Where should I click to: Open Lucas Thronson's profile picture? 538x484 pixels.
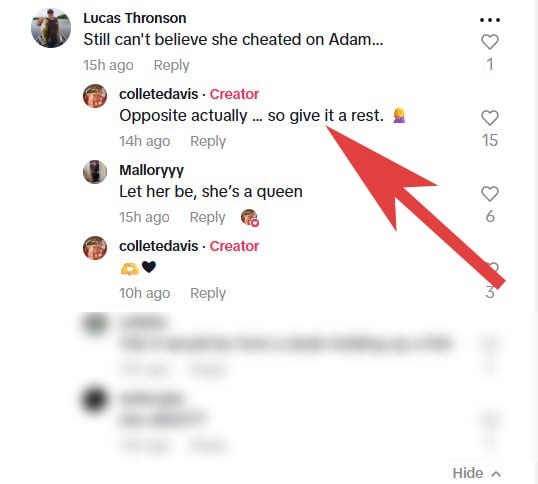pos(51,28)
